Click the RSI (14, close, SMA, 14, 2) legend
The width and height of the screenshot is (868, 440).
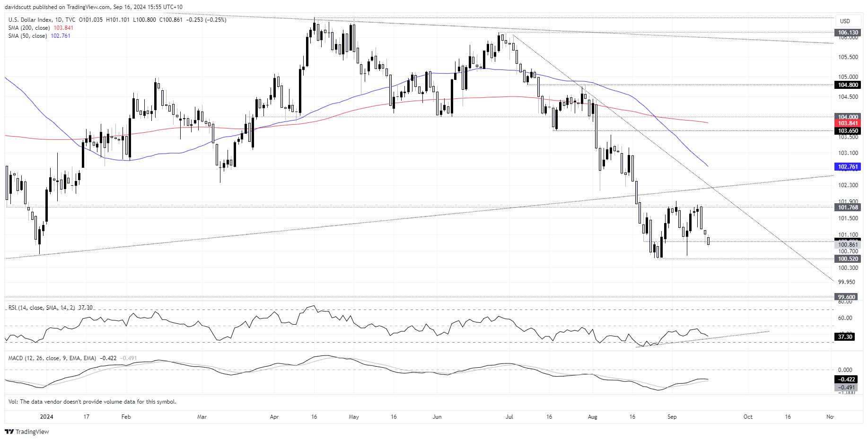[x=50, y=308]
